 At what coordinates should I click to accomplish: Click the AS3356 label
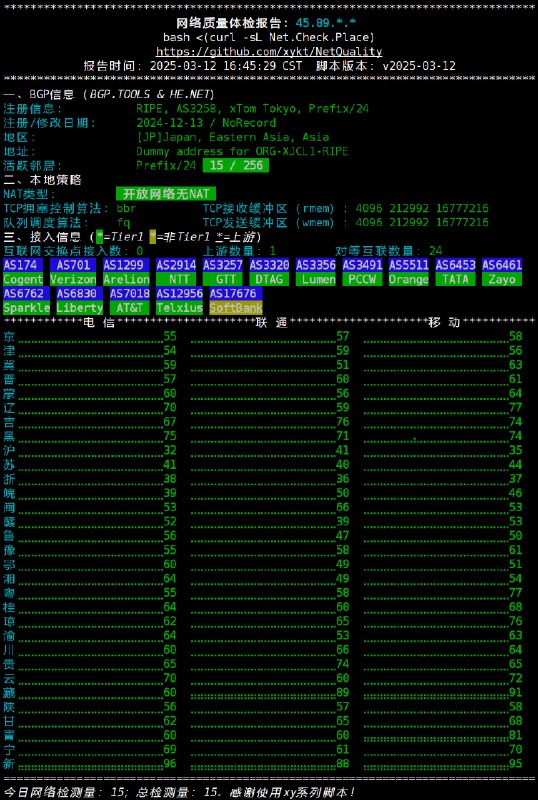pos(316,265)
